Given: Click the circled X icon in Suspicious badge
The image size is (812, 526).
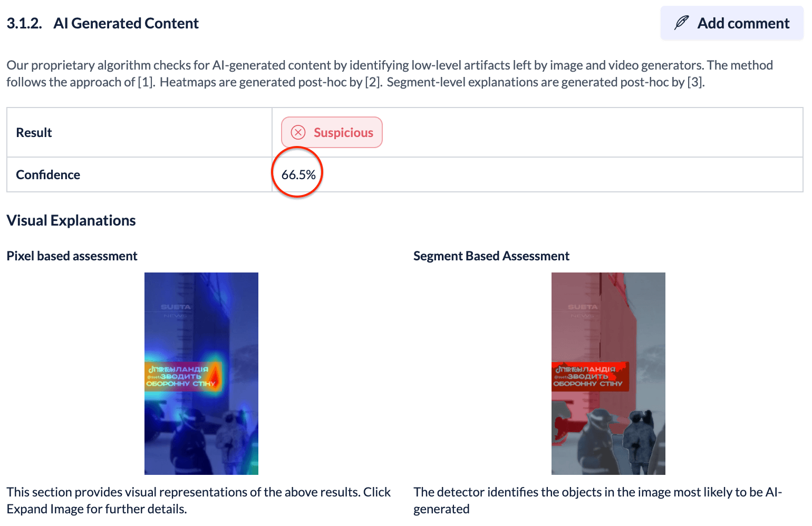Looking at the screenshot, I should [x=298, y=132].
